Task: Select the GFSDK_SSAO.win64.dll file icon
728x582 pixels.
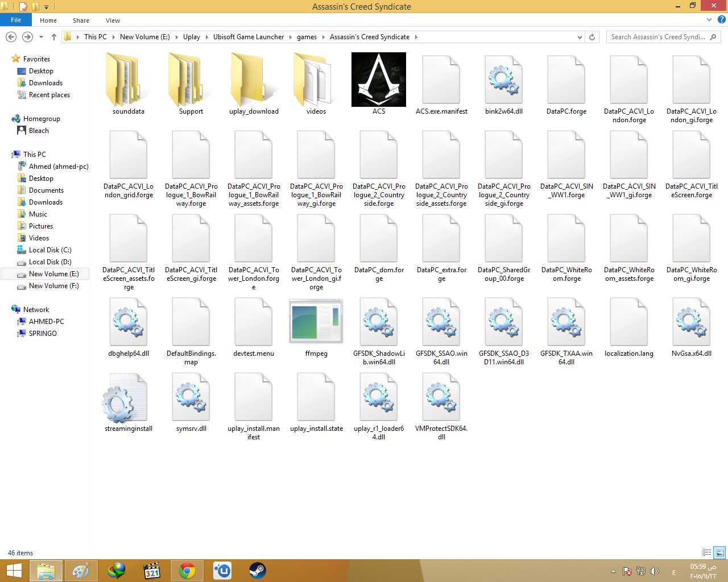Action: (x=441, y=322)
